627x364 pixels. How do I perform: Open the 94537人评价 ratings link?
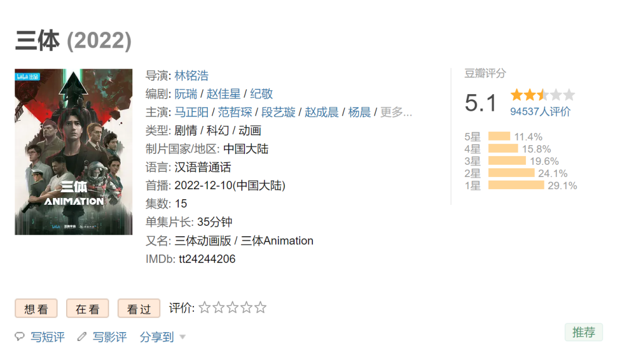540,111
